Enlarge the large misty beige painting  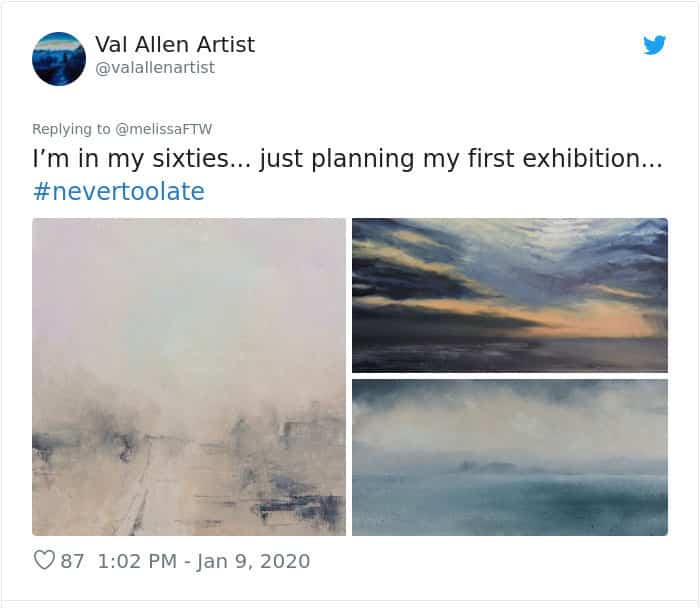[189, 377]
